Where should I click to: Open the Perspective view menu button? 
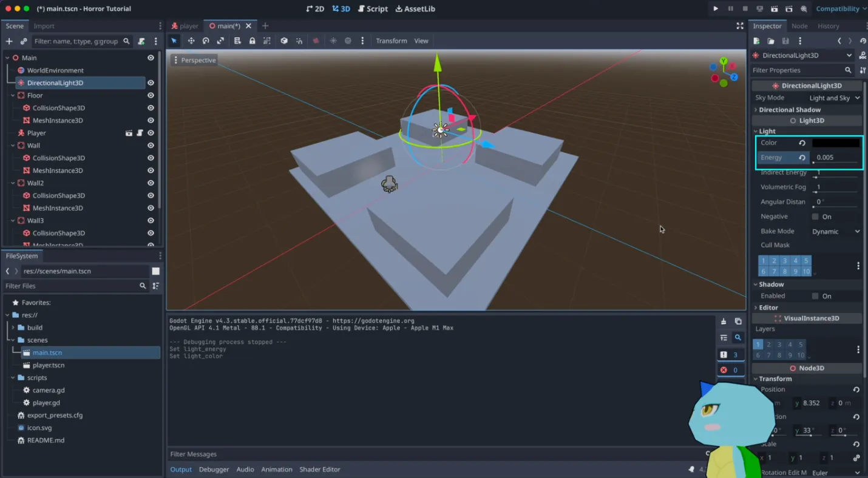(194, 60)
